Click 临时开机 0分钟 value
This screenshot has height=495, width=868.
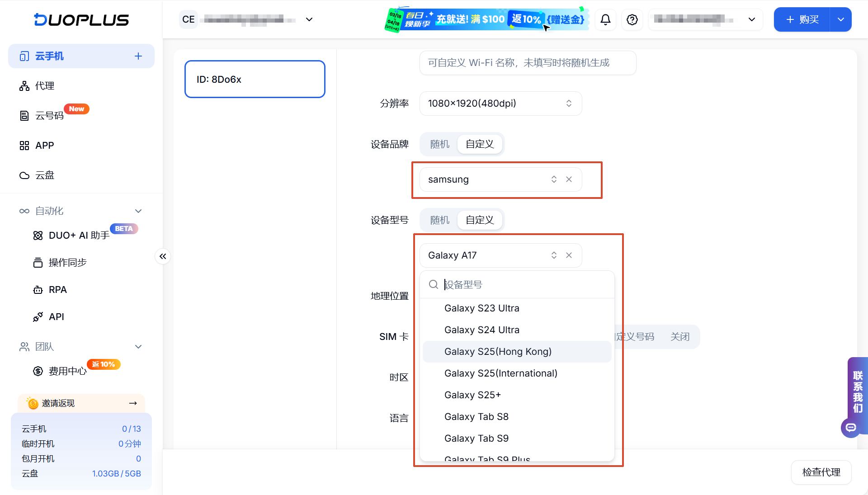130,443
